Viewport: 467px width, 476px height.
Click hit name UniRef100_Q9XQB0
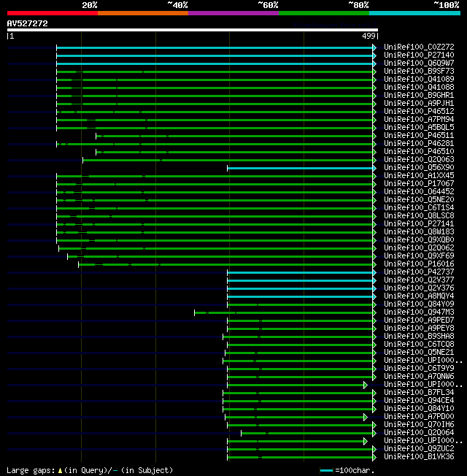click(419, 239)
